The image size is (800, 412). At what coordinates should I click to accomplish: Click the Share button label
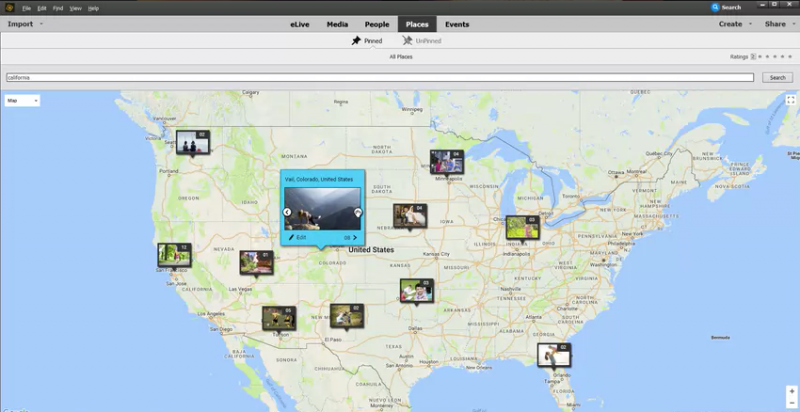(x=775, y=24)
